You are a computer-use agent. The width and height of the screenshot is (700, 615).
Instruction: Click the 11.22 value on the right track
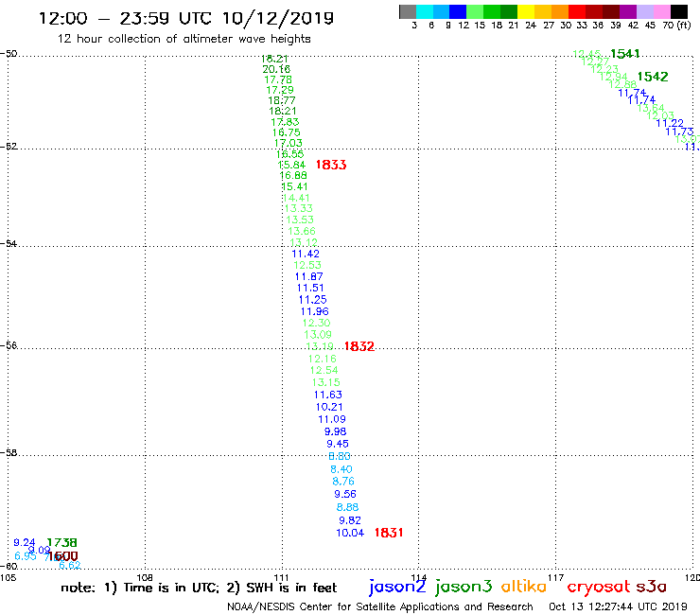point(670,123)
